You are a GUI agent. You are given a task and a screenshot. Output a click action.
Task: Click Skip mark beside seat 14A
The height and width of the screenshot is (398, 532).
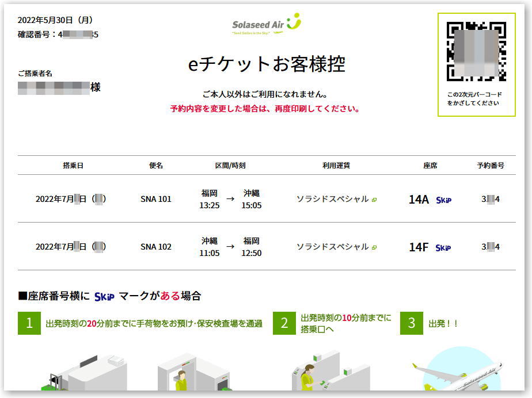pyautogui.click(x=444, y=200)
